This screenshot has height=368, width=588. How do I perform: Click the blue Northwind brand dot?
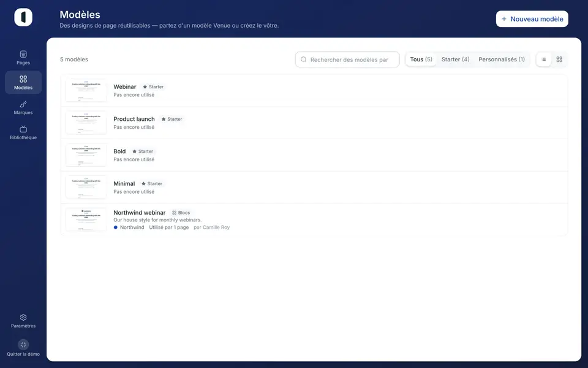click(x=116, y=227)
